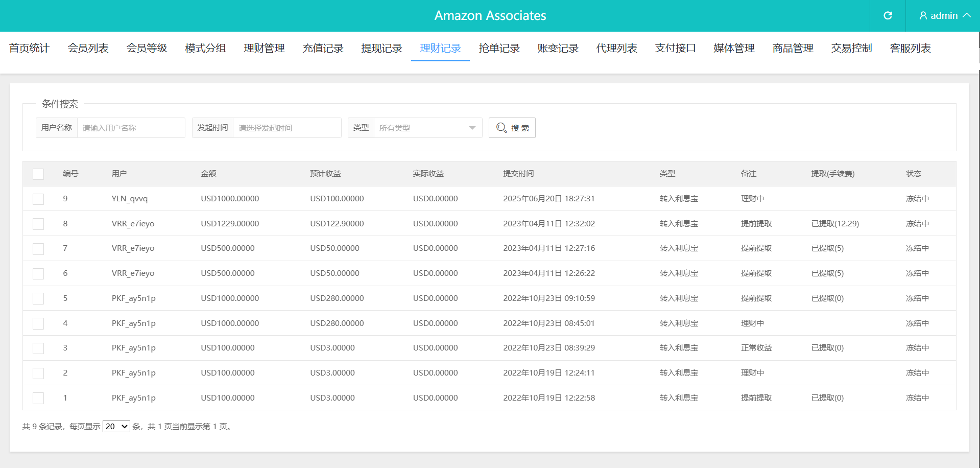Open the 客服列表 tab
The image size is (980, 468).
[910, 48]
